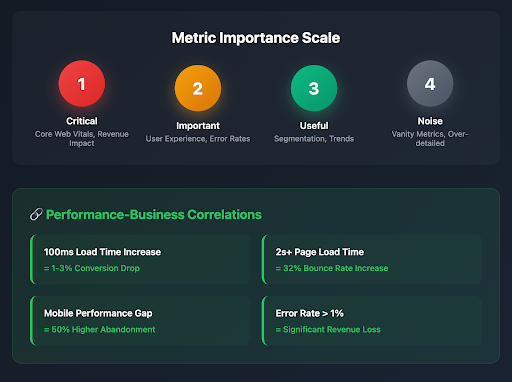Click the Performance-Business Correlations heading
The height and width of the screenshot is (382, 512).
[154, 215]
